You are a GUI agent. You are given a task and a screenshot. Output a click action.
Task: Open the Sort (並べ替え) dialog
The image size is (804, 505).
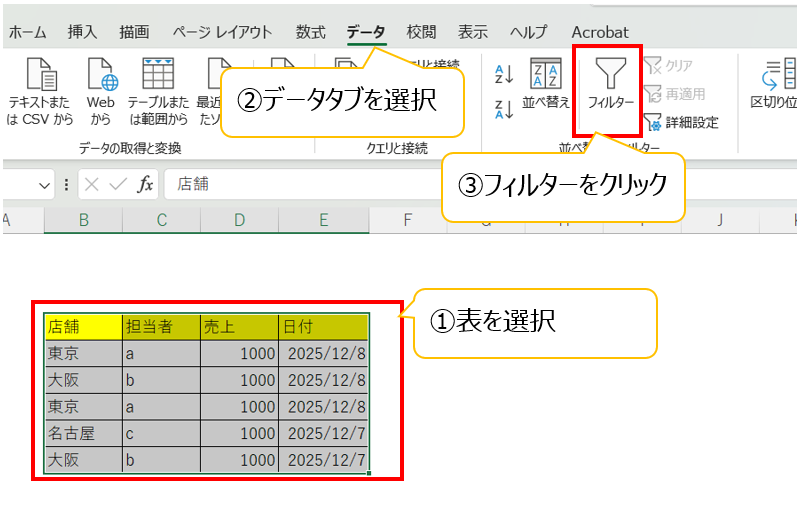tap(545, 83)
